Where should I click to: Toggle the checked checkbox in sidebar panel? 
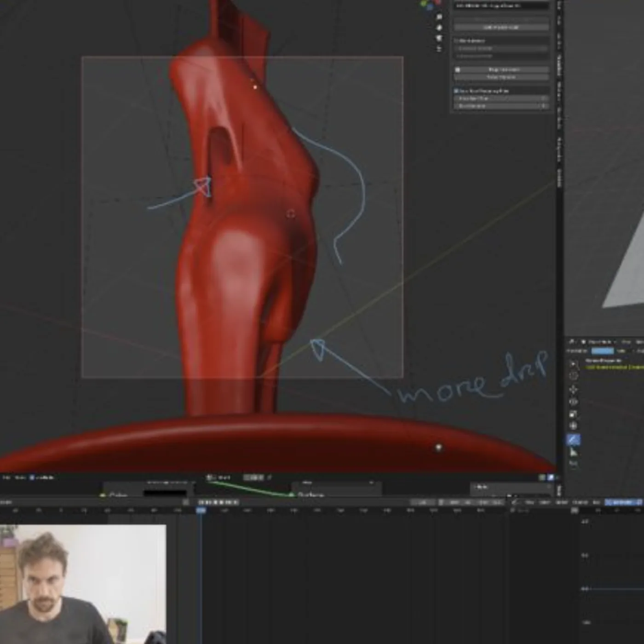(456, 91)
